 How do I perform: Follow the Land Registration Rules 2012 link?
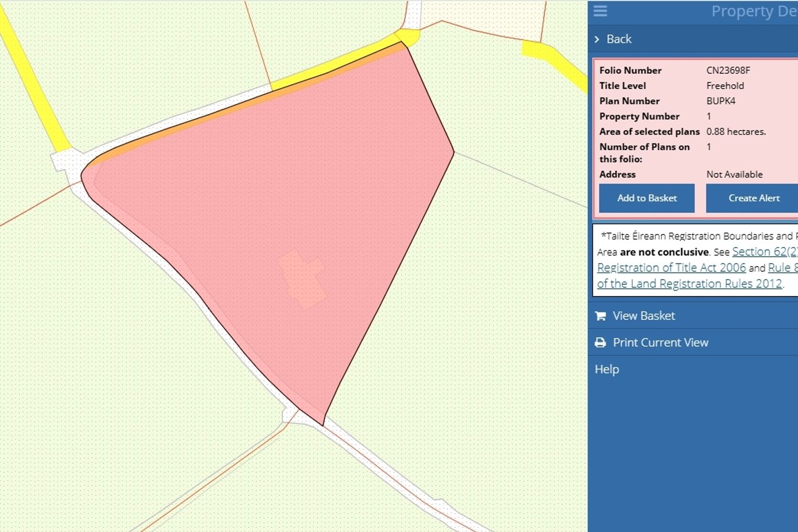[x=689, y=284]
